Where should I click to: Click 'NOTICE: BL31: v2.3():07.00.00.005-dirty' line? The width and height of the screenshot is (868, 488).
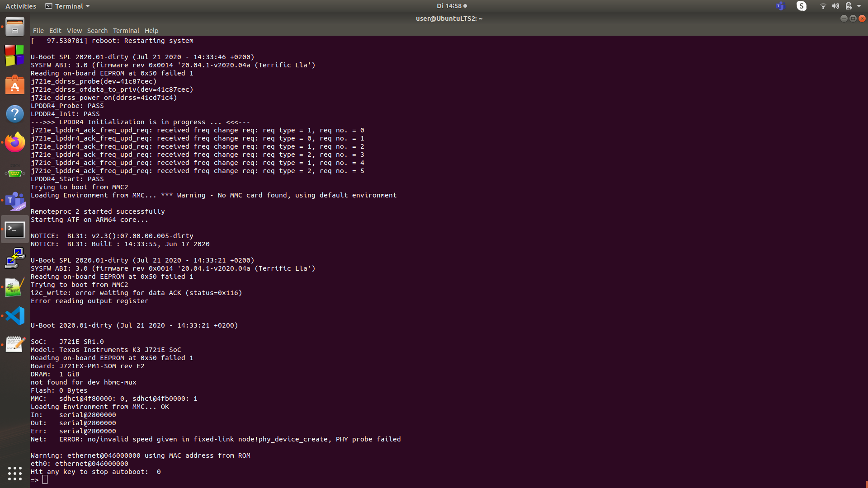pos(112,236)
